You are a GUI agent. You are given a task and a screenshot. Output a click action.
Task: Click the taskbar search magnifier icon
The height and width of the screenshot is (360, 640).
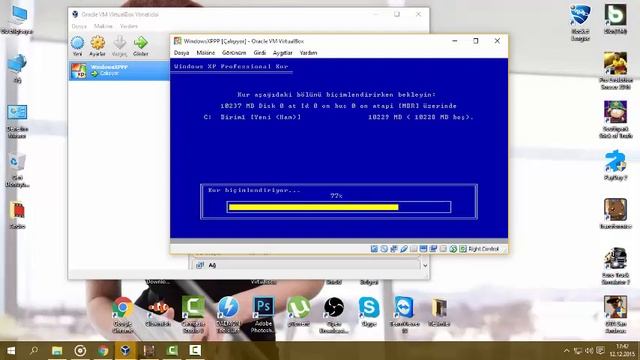pyautogui.click(x=34, y=351)
